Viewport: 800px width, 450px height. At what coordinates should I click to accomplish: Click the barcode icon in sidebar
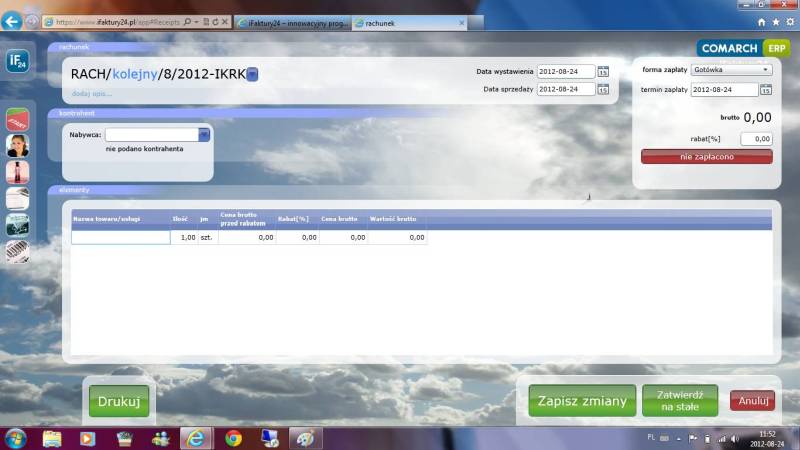click(x=17, y=251)
